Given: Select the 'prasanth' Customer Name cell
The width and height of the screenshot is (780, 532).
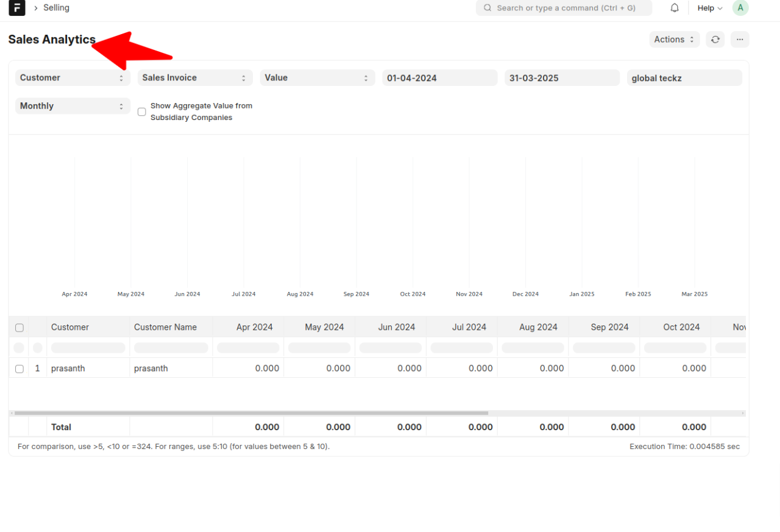Looking at the screenshot, I should [171, 369].
